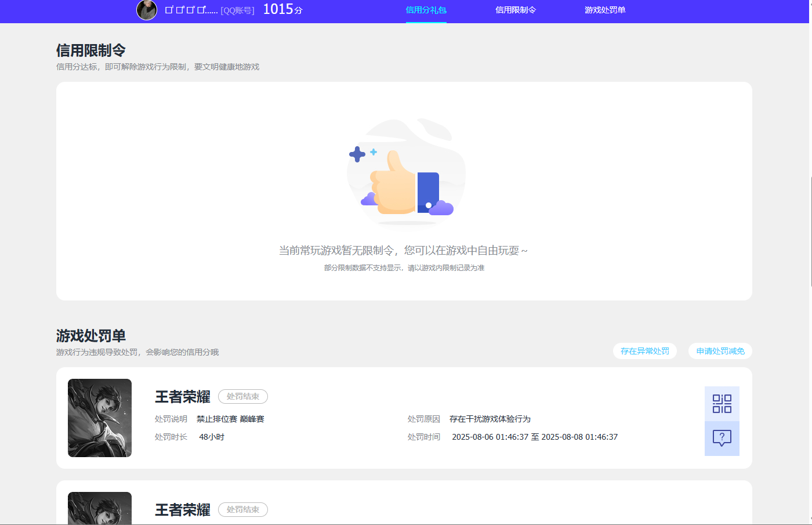
Task: Click the QQ账号 account label
Action: [237, 10]
